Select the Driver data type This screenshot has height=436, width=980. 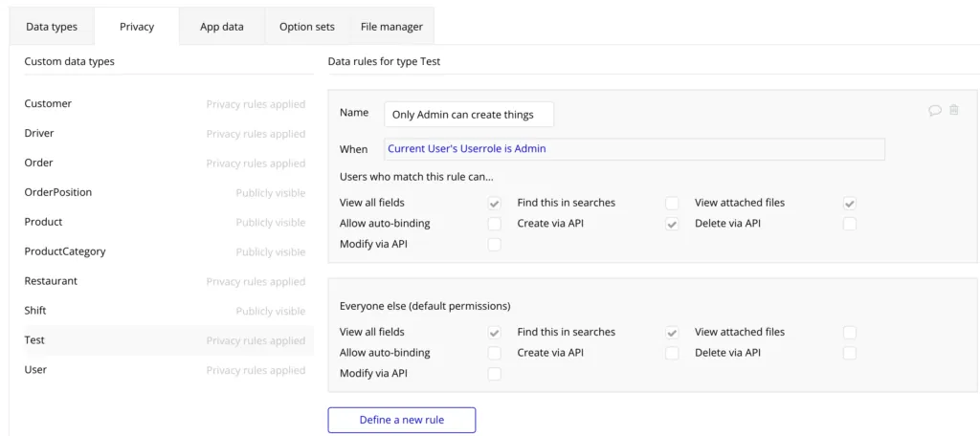(168, 133)
